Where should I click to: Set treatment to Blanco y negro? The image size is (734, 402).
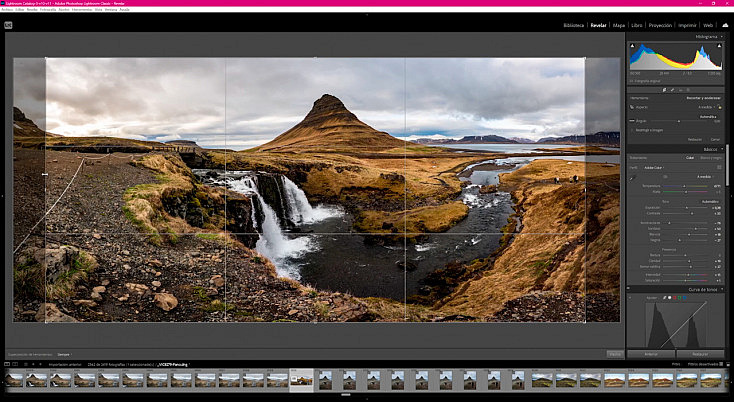click(711, 158)
